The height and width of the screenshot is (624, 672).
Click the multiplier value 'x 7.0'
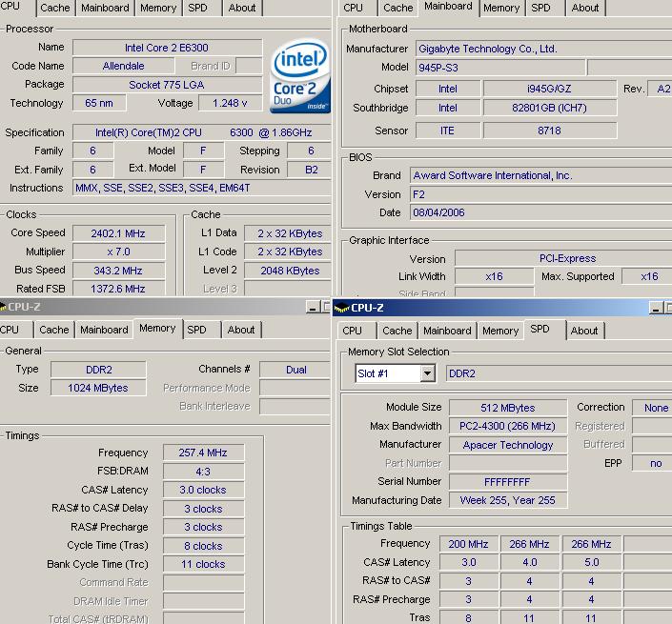click(119, 252)
